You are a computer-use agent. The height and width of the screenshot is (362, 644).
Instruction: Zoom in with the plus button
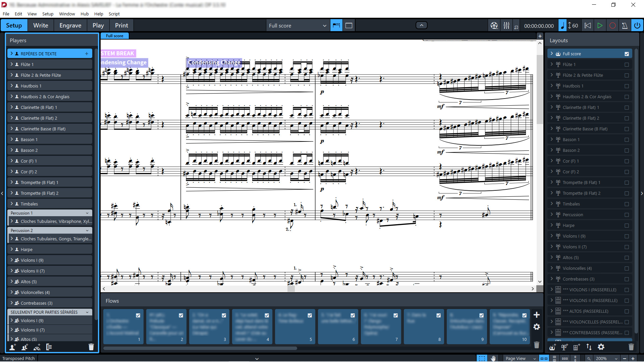(633, 358)
